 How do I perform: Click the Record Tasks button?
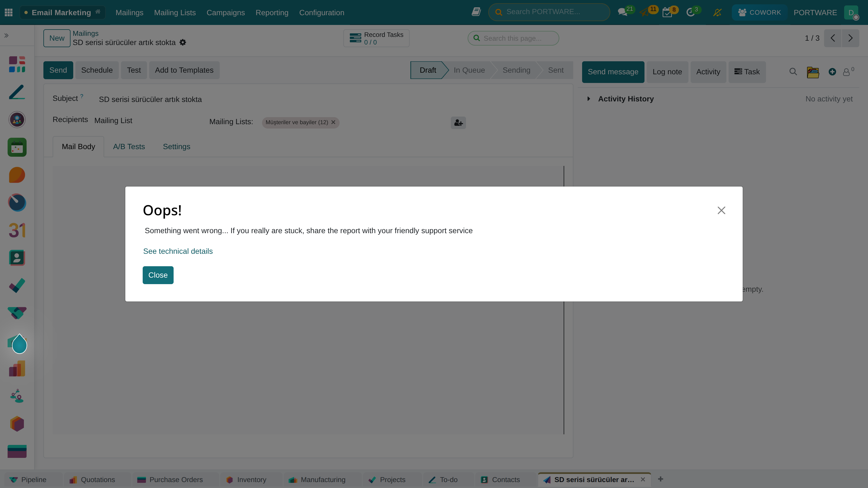point(376,38)
